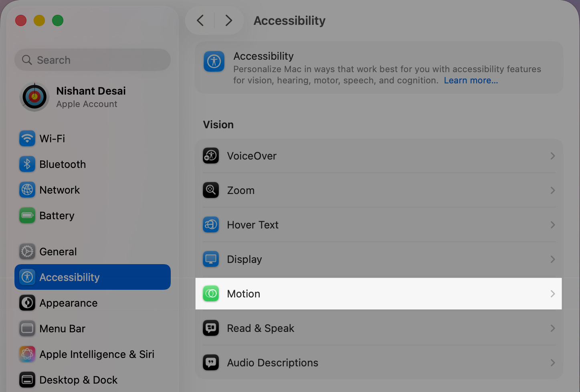Click the VoiceOver icon
580x392 pixels.
click(211, 156)
